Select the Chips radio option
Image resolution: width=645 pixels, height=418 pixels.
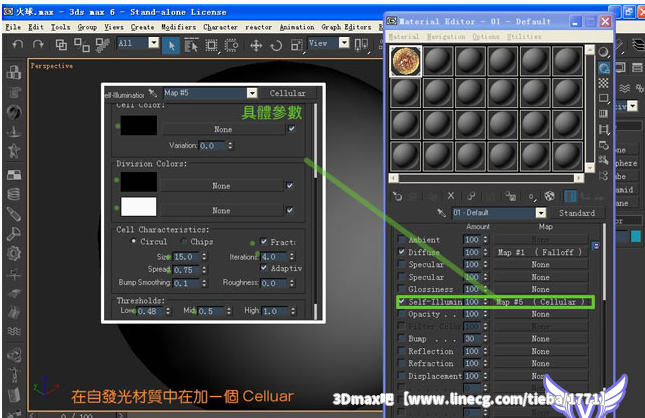(x=183, y=241)
